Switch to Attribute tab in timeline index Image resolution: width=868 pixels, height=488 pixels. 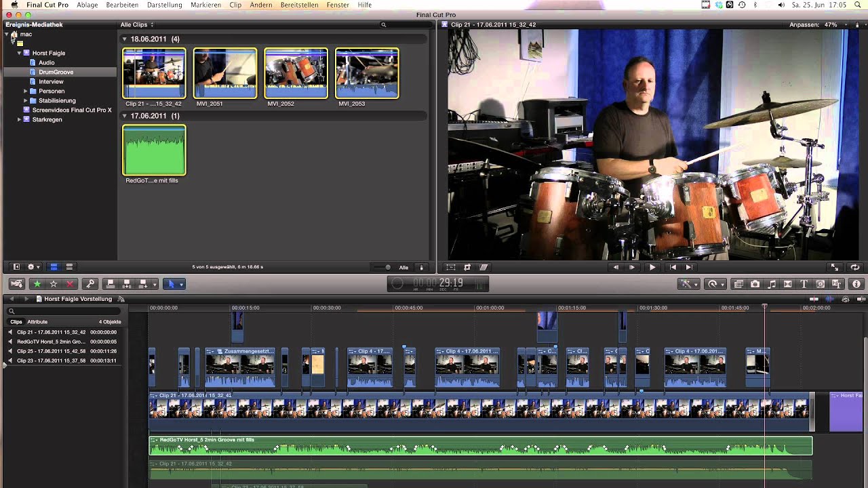pos(37,322)
